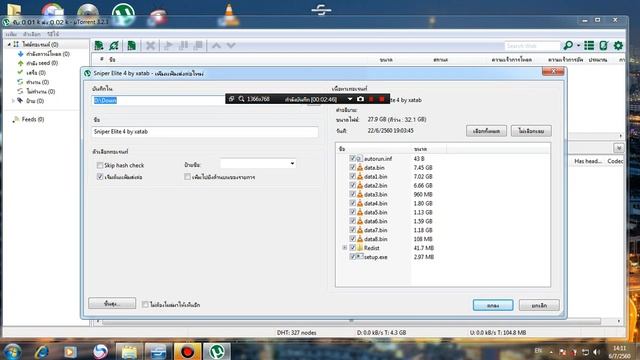Screen dimensions: 640x360
Task: Click the Feeds (0) sidebar item
Action: [x=29, y=119]
